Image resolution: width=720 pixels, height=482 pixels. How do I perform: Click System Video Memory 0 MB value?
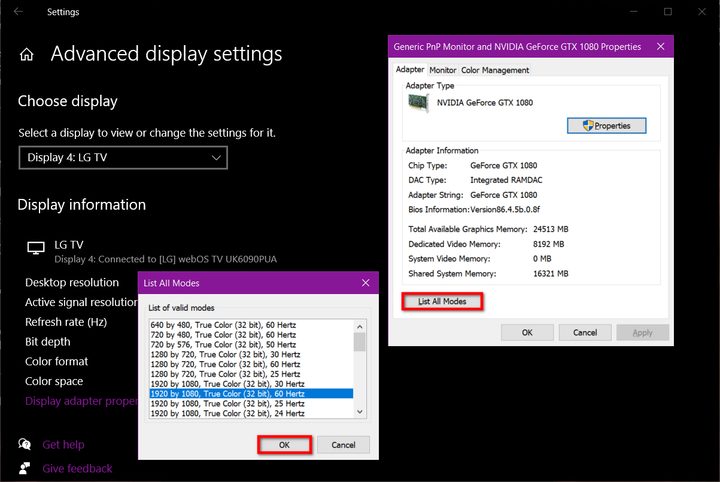point(542,258)
